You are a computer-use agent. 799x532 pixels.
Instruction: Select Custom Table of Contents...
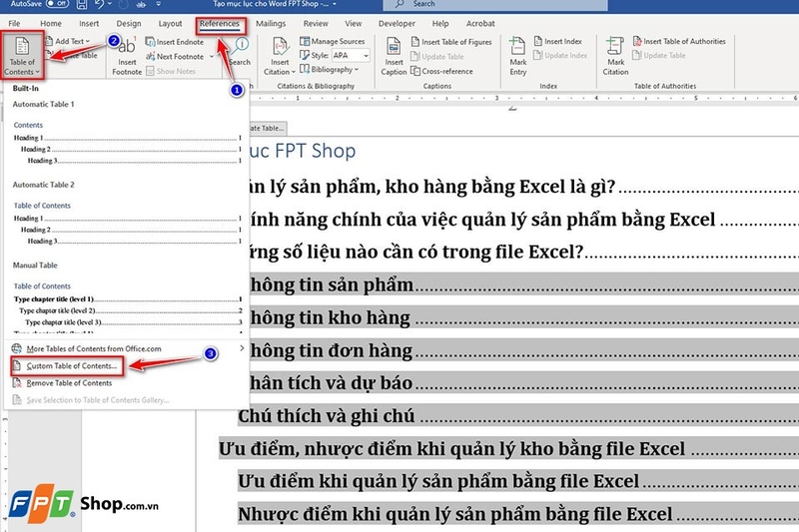67,366
